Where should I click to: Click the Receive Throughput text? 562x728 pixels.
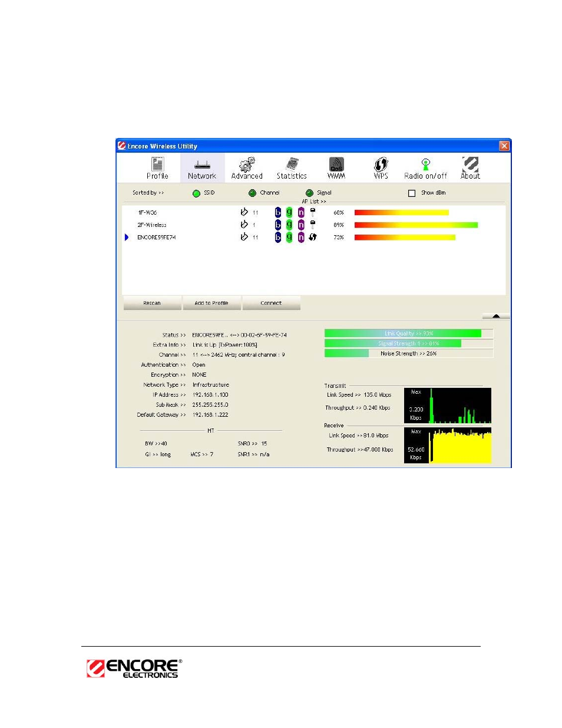pos(360,449)
